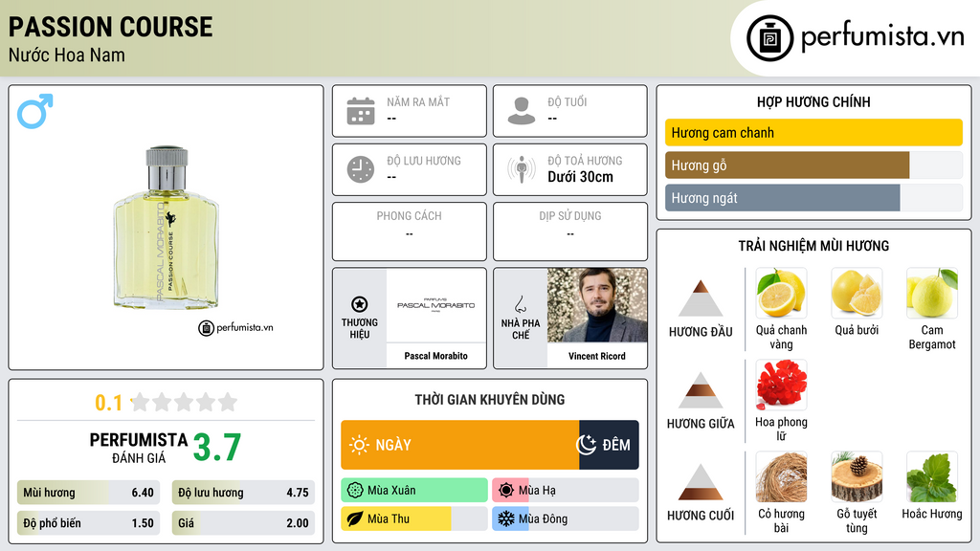Click the person icon for Độ tuổi
The height and width of the screenshot is (551, 980).
pyautogui.click(x=522, y=111)
